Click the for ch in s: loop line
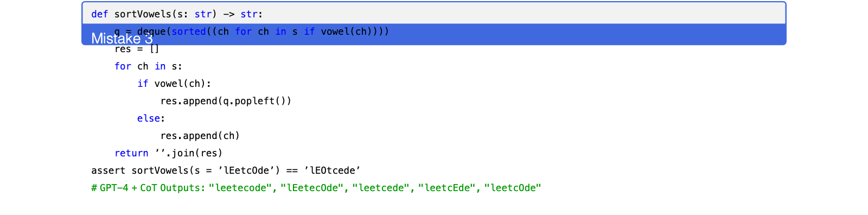The width and height of the screenshot is (868, 215). [x=148, y=66]
